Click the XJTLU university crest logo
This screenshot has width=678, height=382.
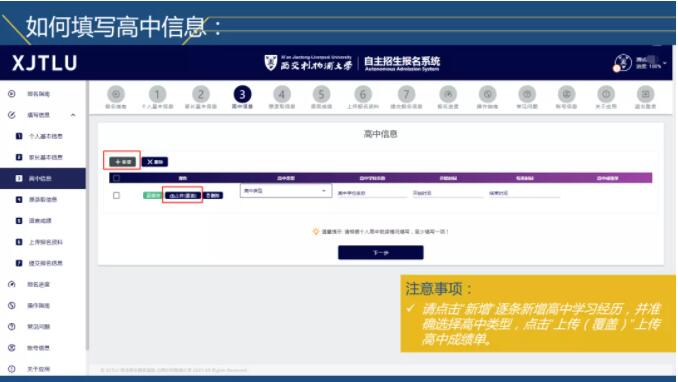click(271, 63)
